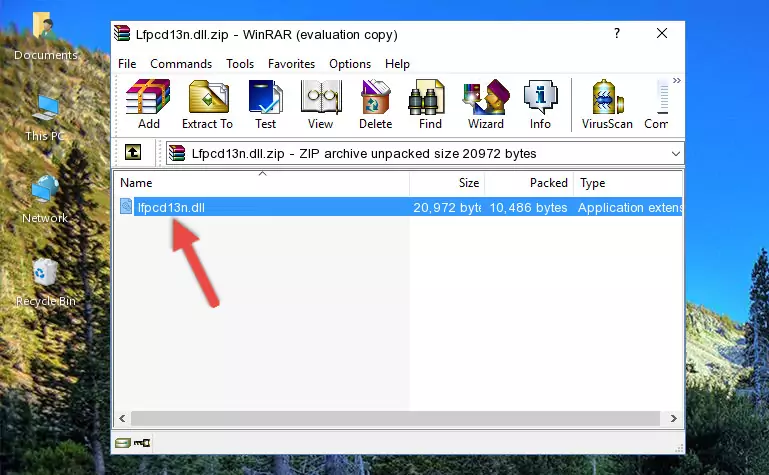Close the WinRAR window

pos(662,33)
